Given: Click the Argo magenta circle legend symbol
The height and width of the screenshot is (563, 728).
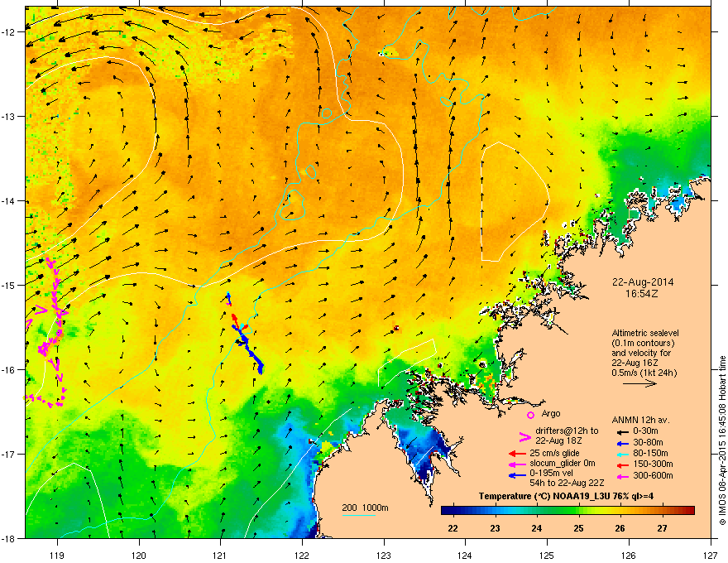Looking at the screenshot, I should click(x=530, y=415).
